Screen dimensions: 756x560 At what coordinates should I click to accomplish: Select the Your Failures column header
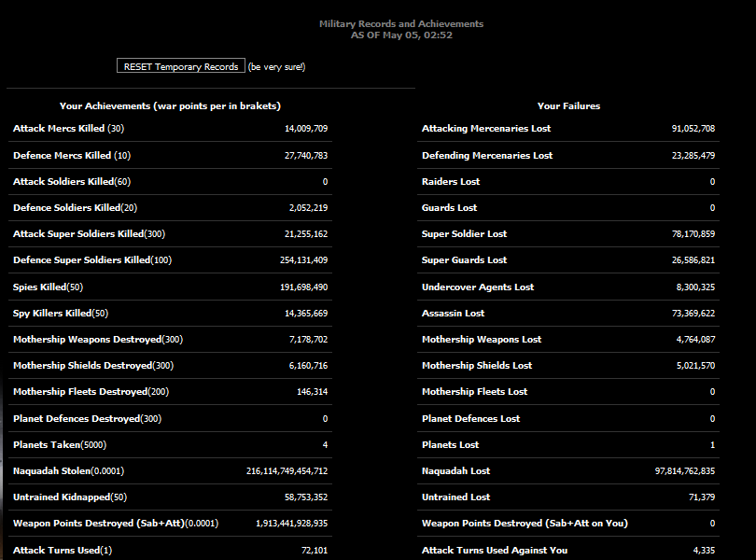click(568, 106)
